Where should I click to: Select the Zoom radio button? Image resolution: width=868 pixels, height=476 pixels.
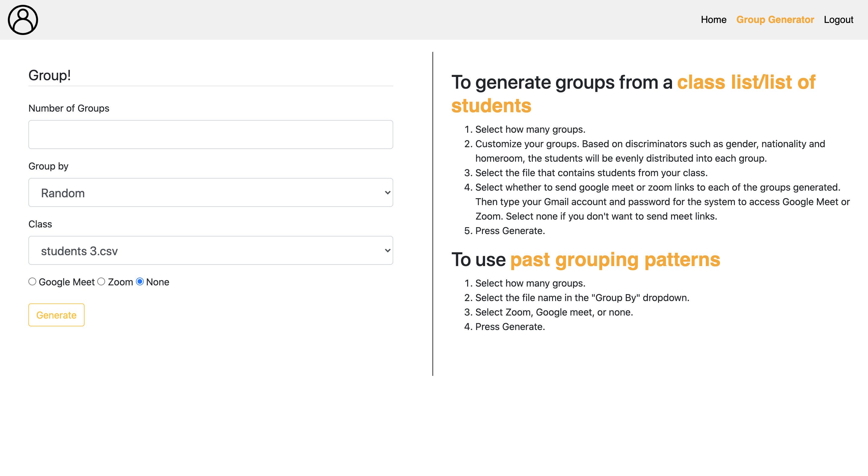(101, 281)
